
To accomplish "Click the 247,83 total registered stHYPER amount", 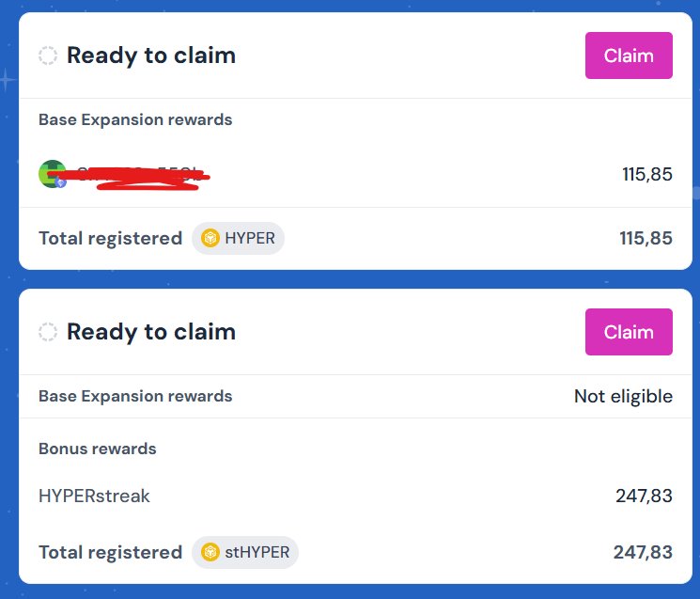I will pyautogui.click(x=643, y=552).
